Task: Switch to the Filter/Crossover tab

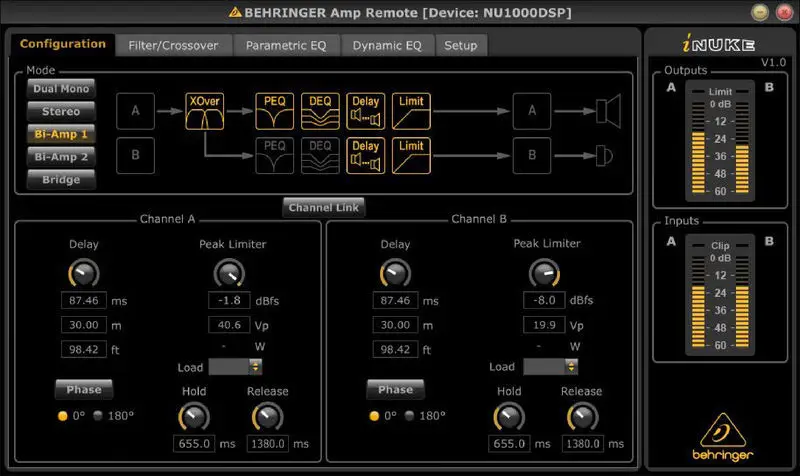Action: pos(174,45)
